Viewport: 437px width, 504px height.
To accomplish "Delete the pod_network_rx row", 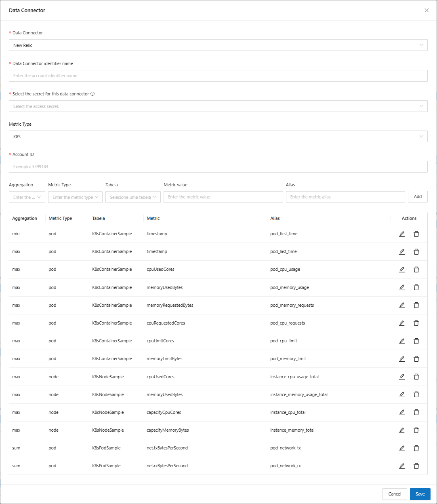I will (416, 466).
